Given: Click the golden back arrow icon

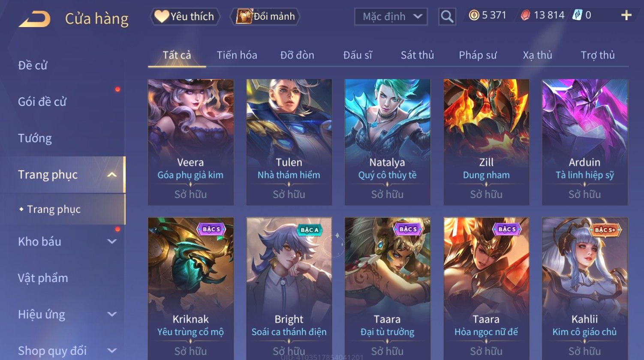Looking at the screenshot, I should 34,19.
